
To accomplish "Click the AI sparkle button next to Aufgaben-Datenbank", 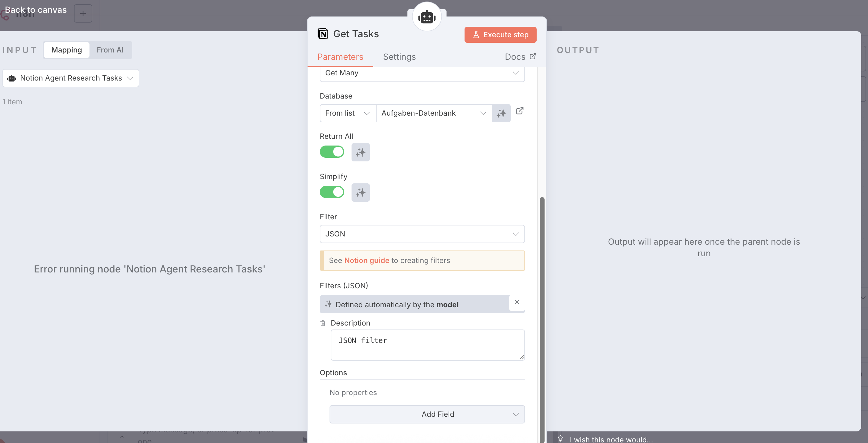I will click(501, 113).
